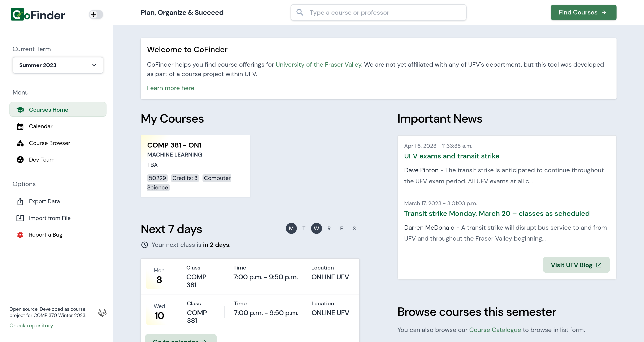Click the graduation cap Courses Home icon
644x342 pixels.
(x=20, y=110)
